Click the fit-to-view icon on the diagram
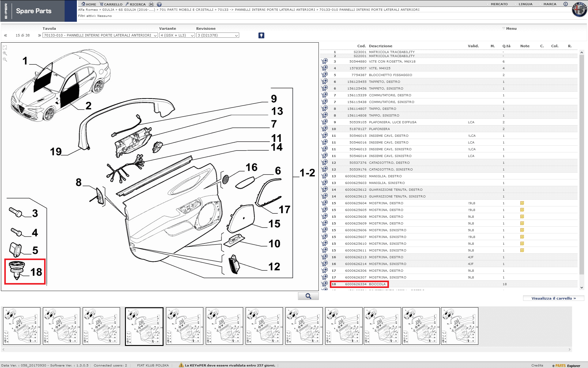The width and height of the screenshot is (588, 368). point(5,48)
